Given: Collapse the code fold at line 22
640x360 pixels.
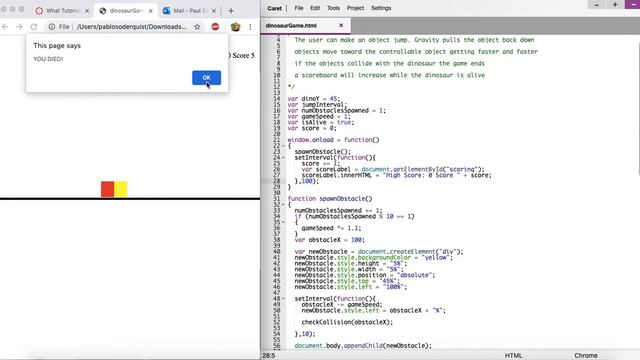Looking at the screenshot, I should click(283, 146).
